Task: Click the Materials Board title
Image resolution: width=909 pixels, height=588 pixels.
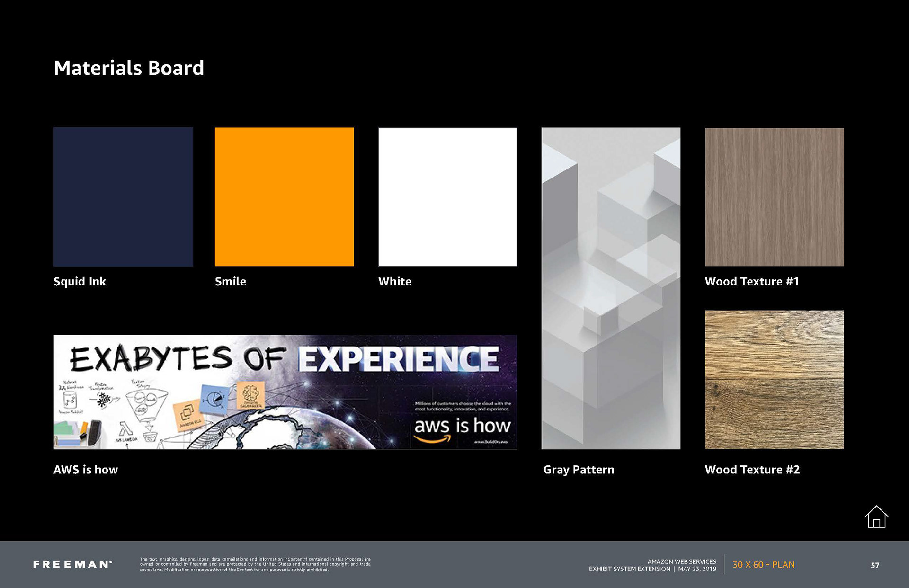Action: [x=129, y=68]
